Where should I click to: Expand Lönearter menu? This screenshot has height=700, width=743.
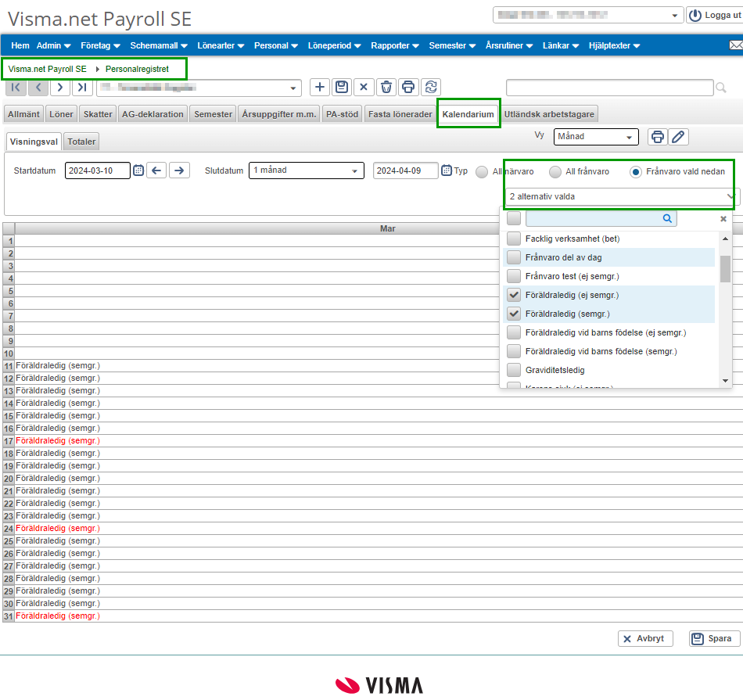[221, 45]
